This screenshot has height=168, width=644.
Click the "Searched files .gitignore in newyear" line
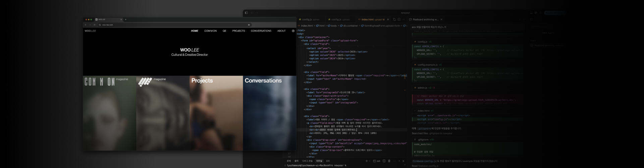432,133
